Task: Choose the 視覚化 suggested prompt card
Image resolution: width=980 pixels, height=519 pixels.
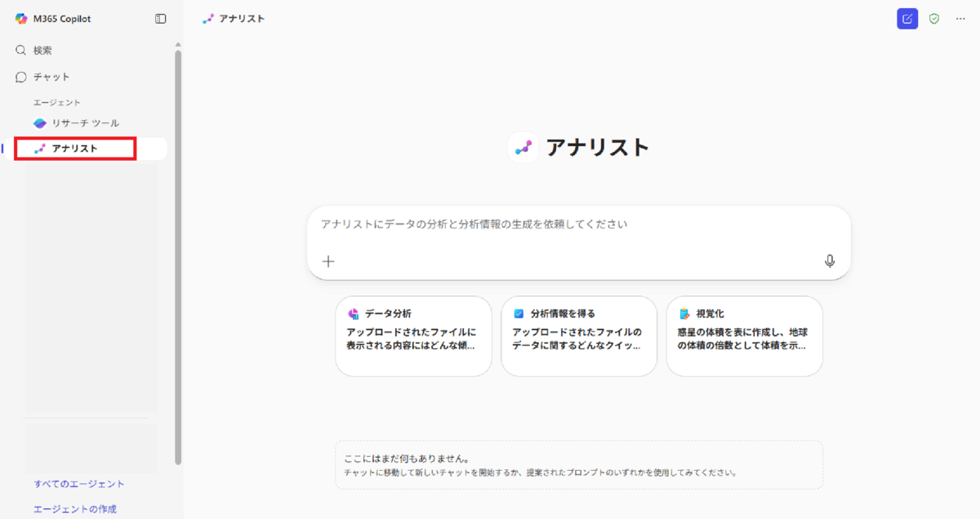Action: [x=745, y=336]
